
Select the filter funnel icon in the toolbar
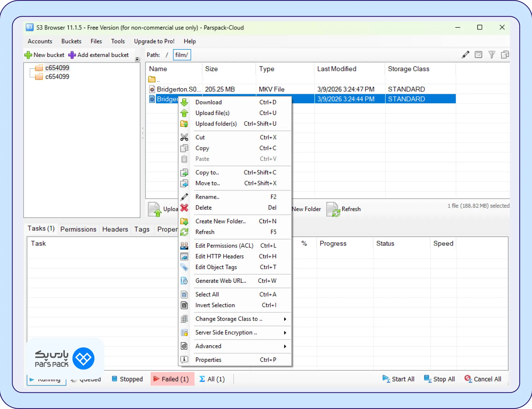492,54
